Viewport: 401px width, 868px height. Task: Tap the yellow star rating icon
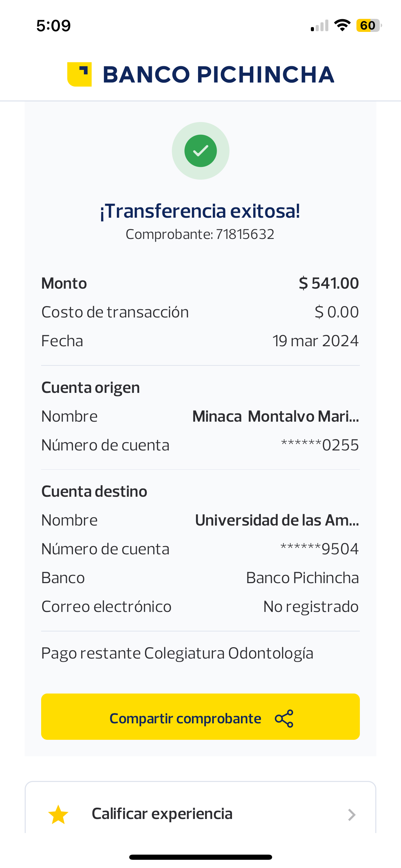pyautogui.click(x=58, y=815)
